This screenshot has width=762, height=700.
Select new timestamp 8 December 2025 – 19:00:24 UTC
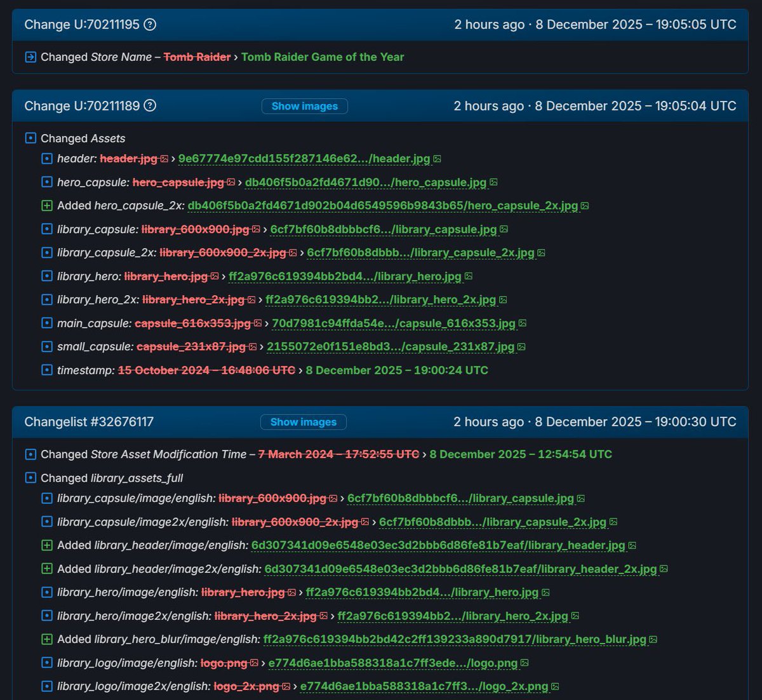coord(397,370)
